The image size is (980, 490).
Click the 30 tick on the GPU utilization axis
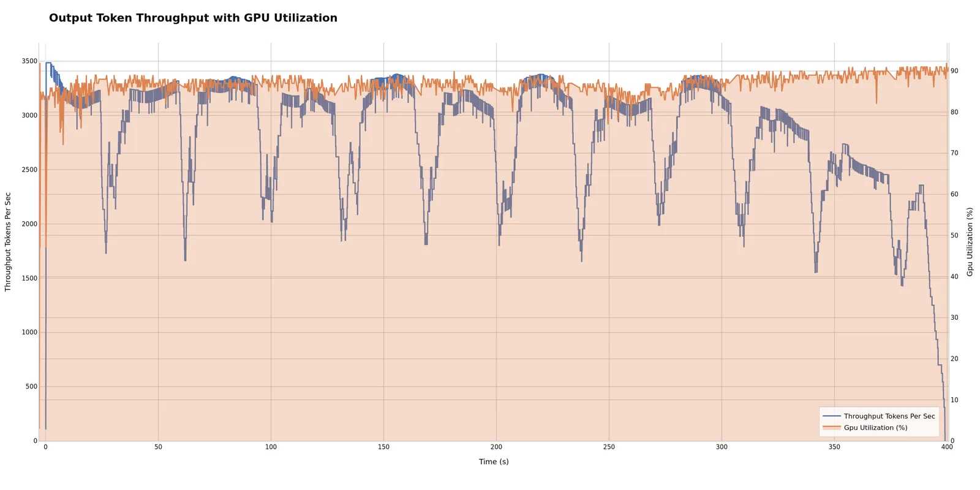pyautogui.click(x=954, y=318)
